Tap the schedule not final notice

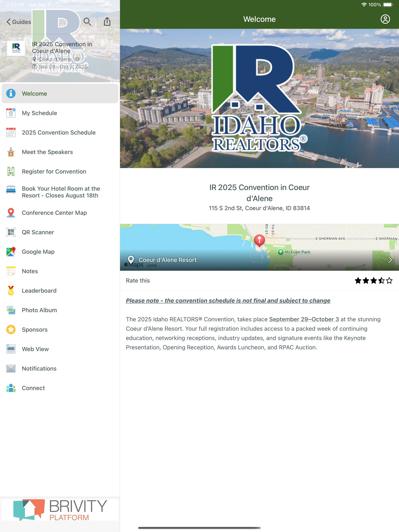pyautogui.click(x=228, y=300)
